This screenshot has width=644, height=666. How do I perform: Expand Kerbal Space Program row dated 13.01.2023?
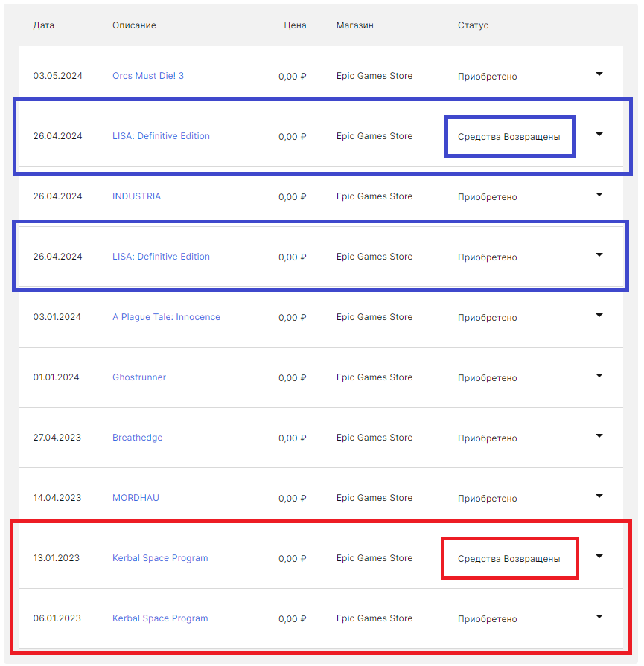coord(599,557)
